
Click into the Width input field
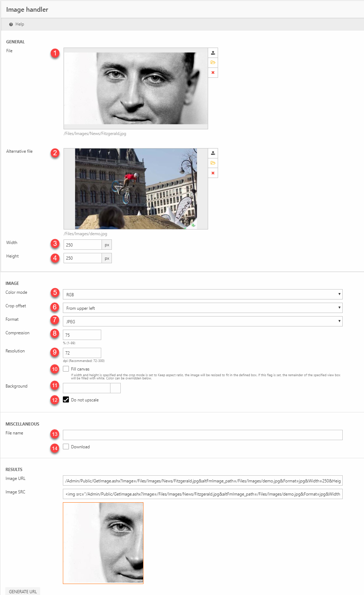pos(82,245)
